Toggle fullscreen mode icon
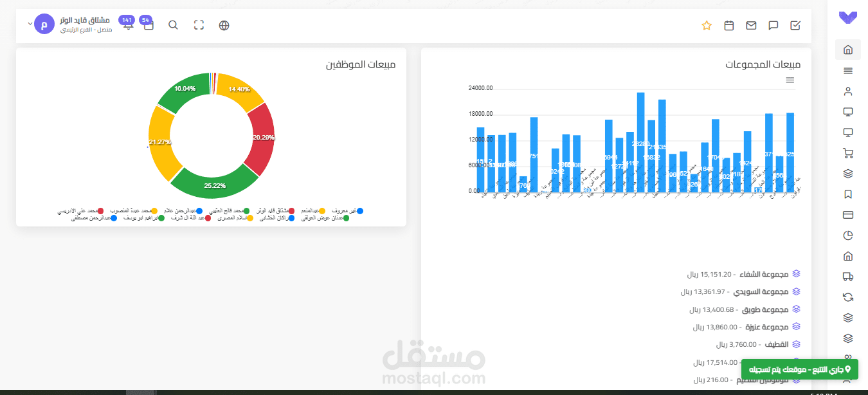 (x=199, y=26)
